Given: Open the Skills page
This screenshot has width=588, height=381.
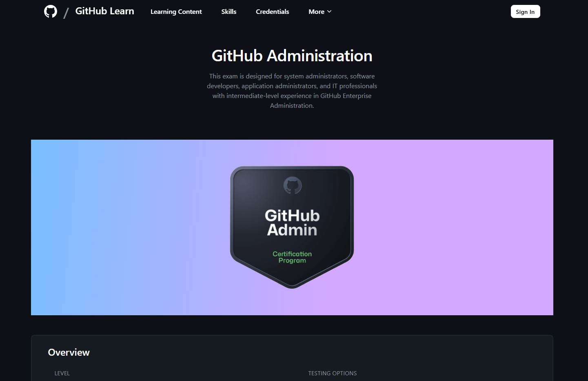Looking at the screenshot, I should (229, 11).
